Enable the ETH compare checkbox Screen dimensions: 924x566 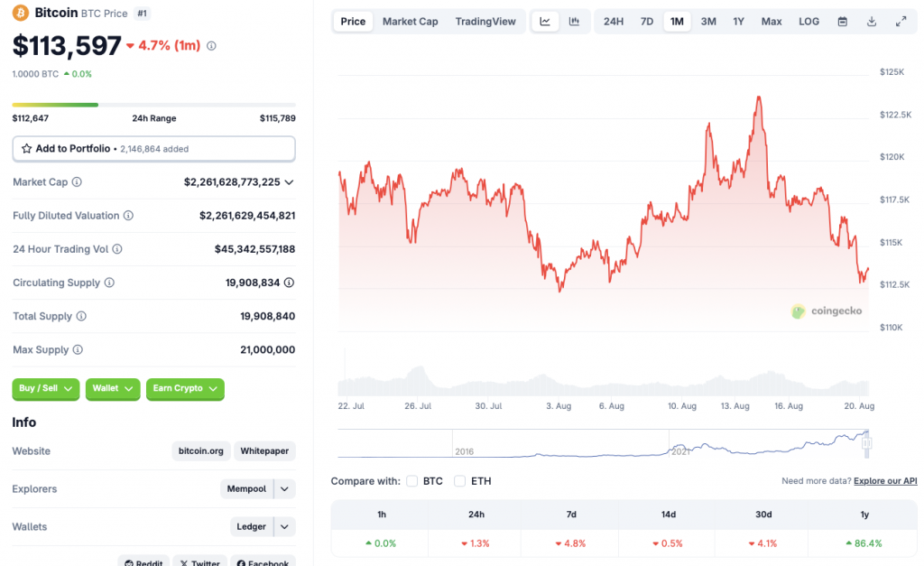459,481
